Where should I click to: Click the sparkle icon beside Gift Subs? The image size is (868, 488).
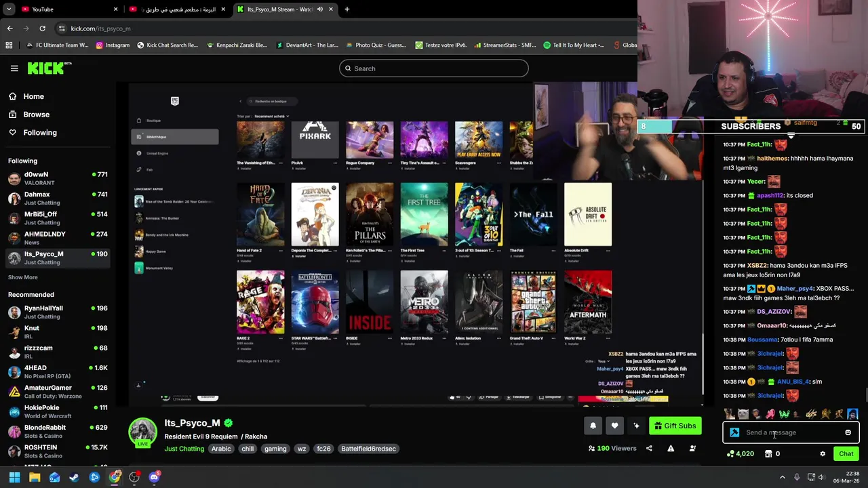pyautogui.click(x=636, y=426)
